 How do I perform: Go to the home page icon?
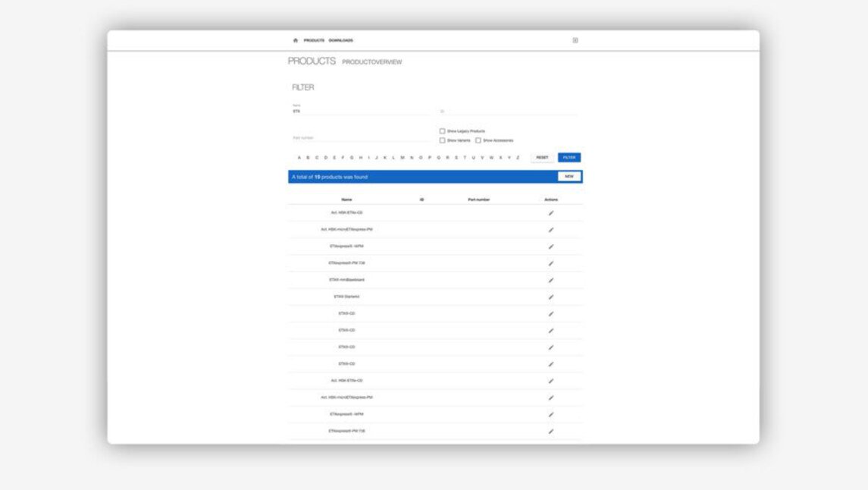pyautogui.click(x=296, y=40)
